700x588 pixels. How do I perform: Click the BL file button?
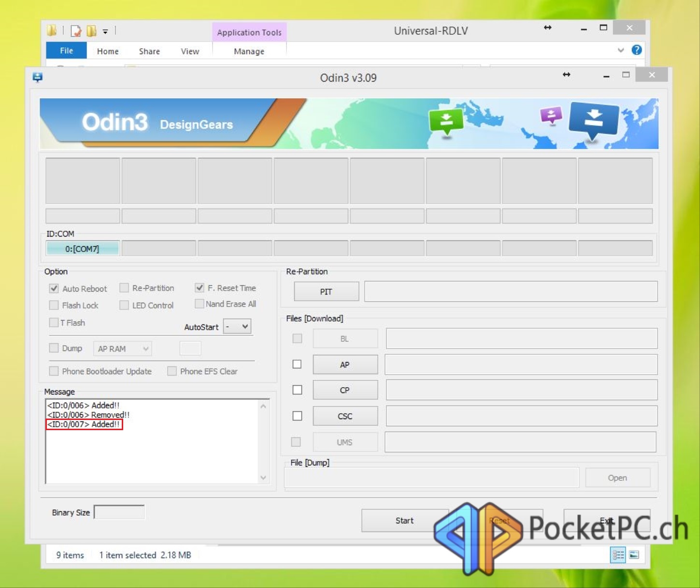tap(345, 338)
